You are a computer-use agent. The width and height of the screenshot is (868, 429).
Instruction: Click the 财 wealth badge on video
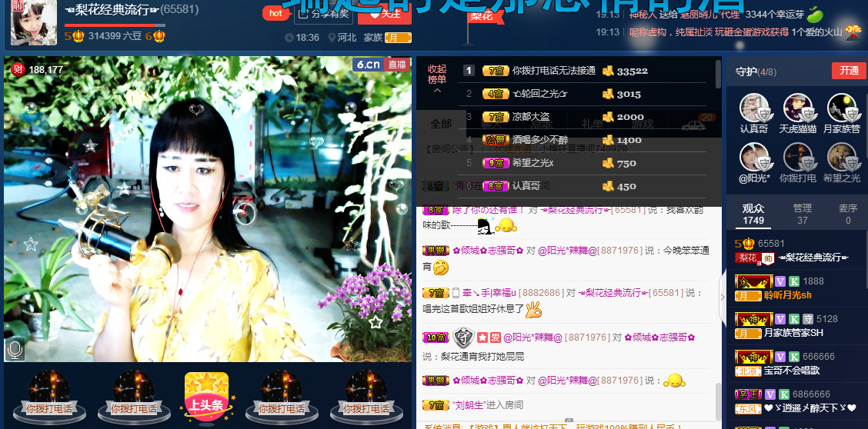tap(18, 70)
